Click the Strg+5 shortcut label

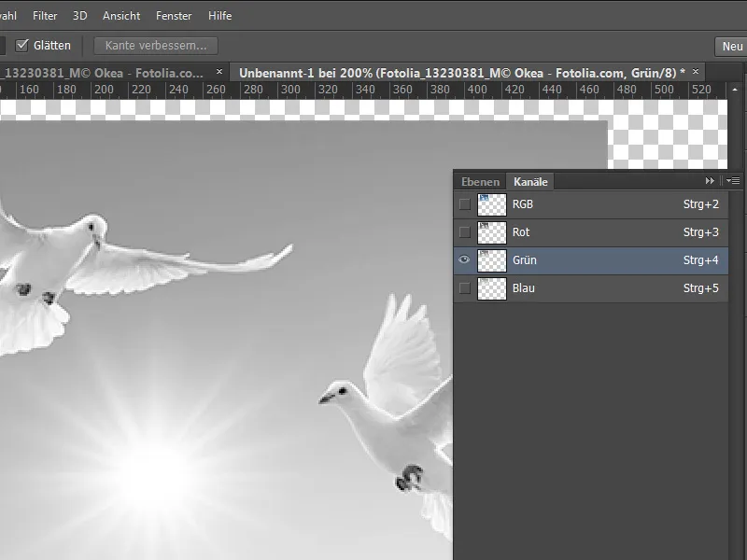(x=701, y=288)
